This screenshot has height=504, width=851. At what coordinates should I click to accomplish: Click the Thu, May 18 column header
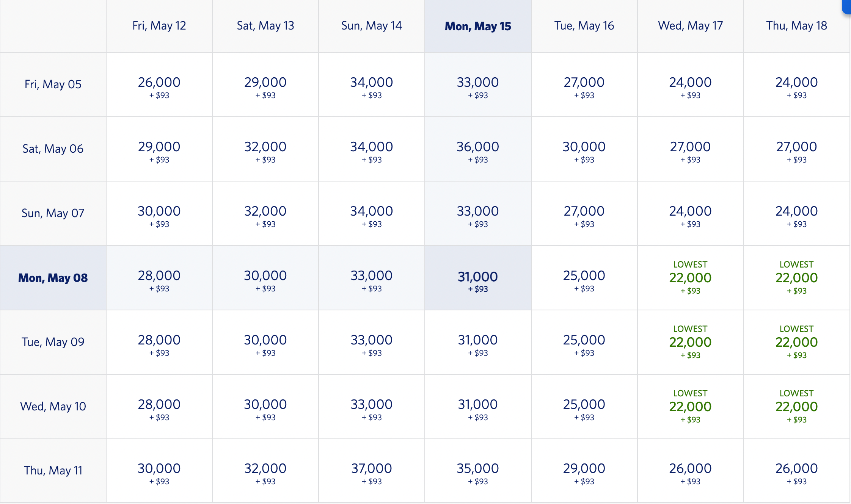click(796, 26)
